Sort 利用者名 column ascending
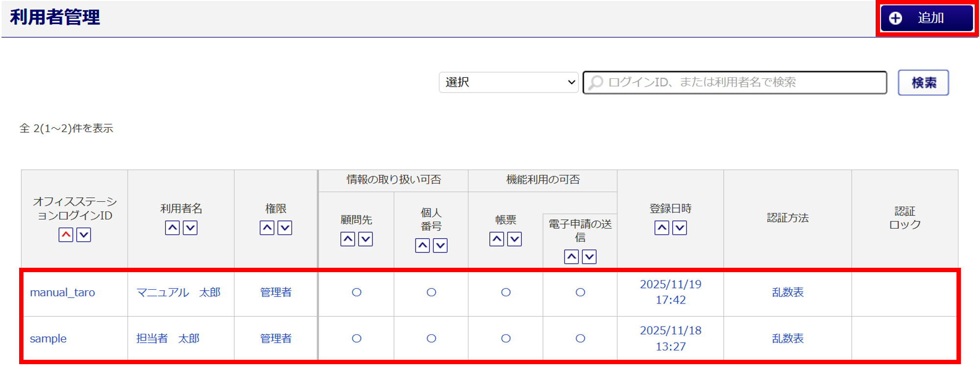The width and height of the screenshot is (980, 373). pos(172,228)
